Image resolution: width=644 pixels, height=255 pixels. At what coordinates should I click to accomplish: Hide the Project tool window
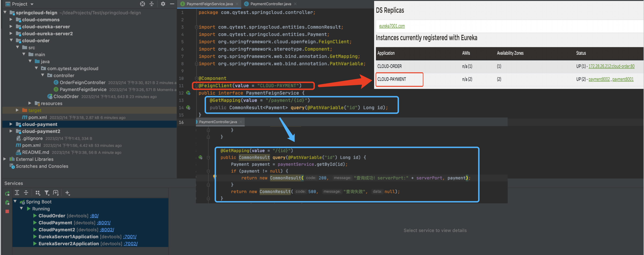pos(172,4)
